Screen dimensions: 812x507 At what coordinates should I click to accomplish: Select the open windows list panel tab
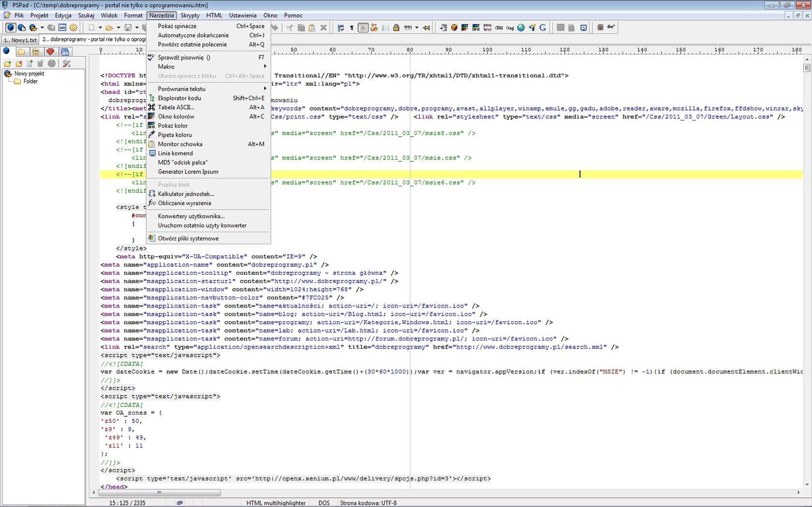coord(65,51)
